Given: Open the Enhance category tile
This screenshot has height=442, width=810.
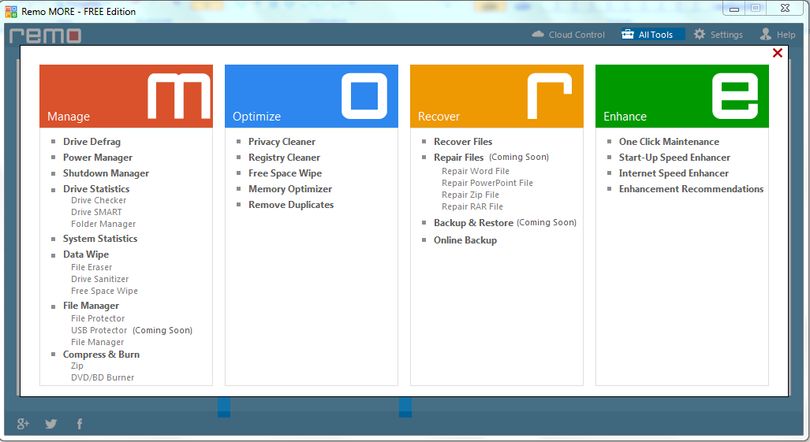Looking at the screenshot, I should coord(682,96).
